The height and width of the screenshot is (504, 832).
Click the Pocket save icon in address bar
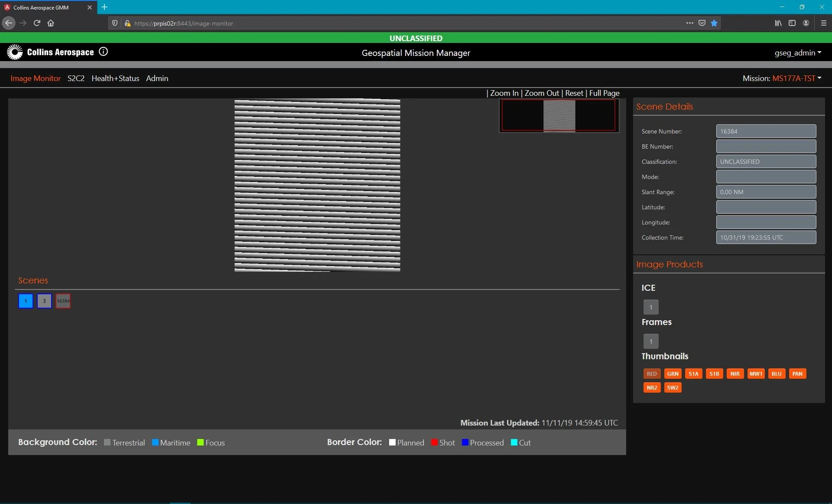coord(702,23)
